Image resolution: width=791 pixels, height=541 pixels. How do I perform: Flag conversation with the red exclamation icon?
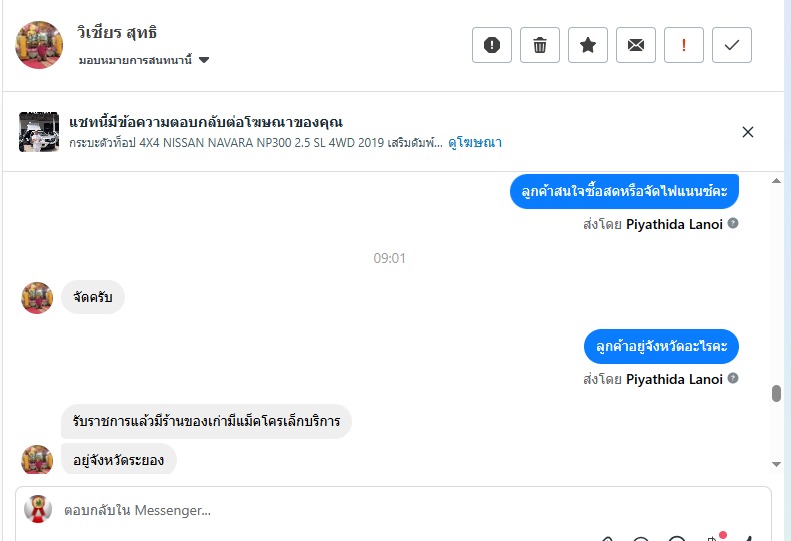[x=684, y=45]
